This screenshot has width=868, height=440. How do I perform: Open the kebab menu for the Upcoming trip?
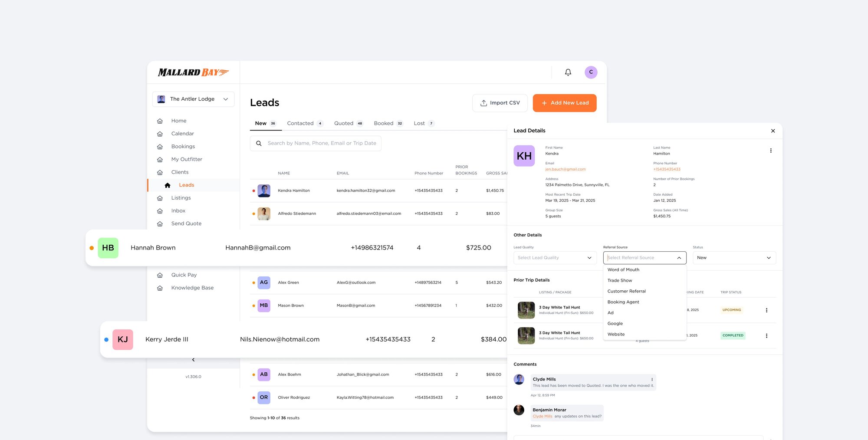tap(766, 310)
